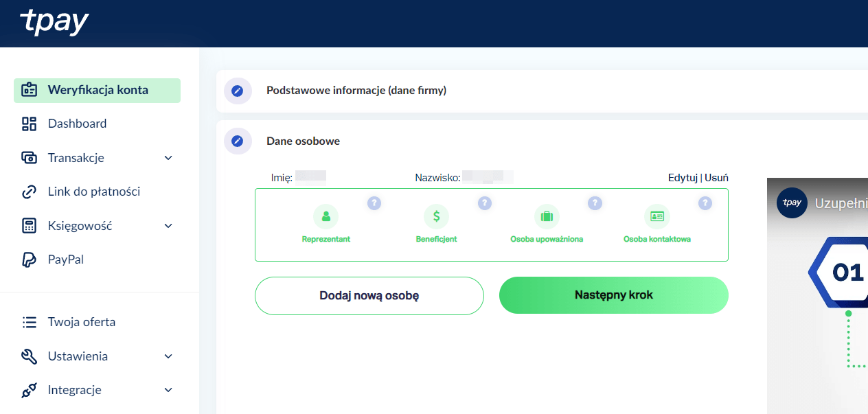The width and height of the screenshot is (868, 414).
Task: Toggle the Reprezentant role icon
Action: coord(325,216)
